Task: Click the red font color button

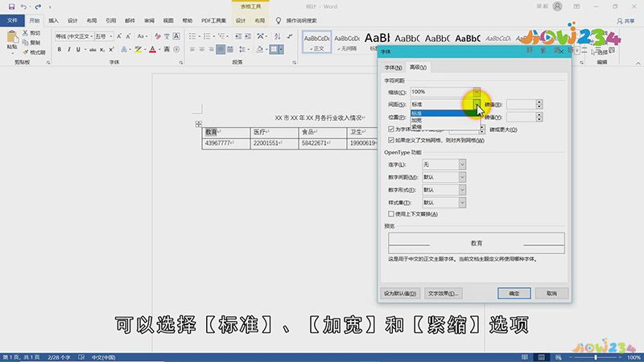Action: click(153, 50)
